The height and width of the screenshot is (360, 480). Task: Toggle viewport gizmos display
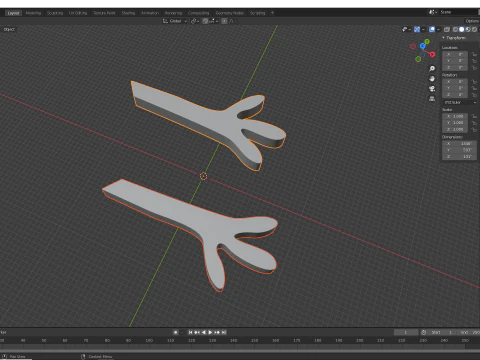pos(417,30)
